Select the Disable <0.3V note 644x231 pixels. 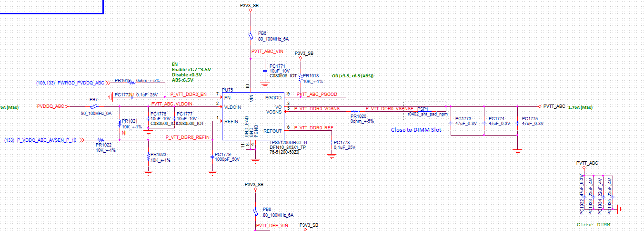(187, 74)
